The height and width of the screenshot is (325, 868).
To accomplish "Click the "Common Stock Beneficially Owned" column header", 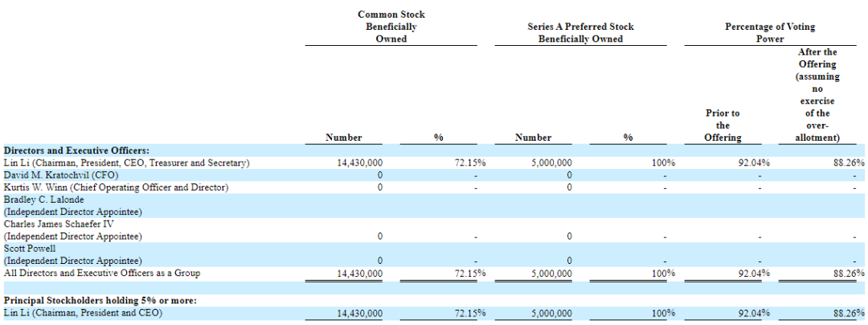I will (x=391, y=27).
